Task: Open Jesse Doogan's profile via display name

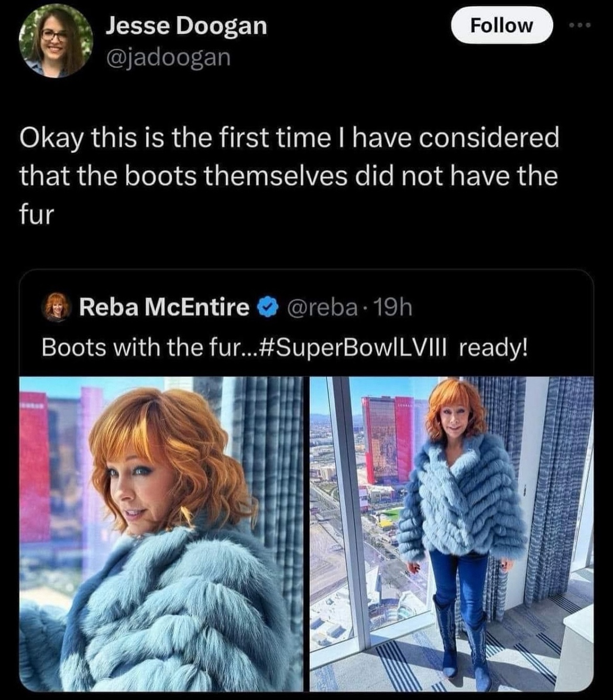Action: pos(186,26)
